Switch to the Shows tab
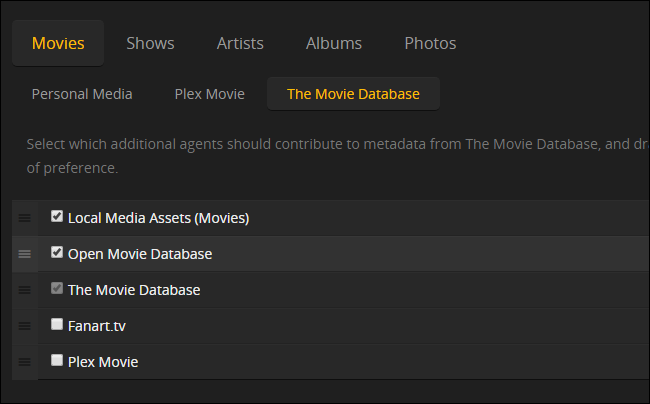Viewport: 650px width, 404px height. click(x=150, y=43)
